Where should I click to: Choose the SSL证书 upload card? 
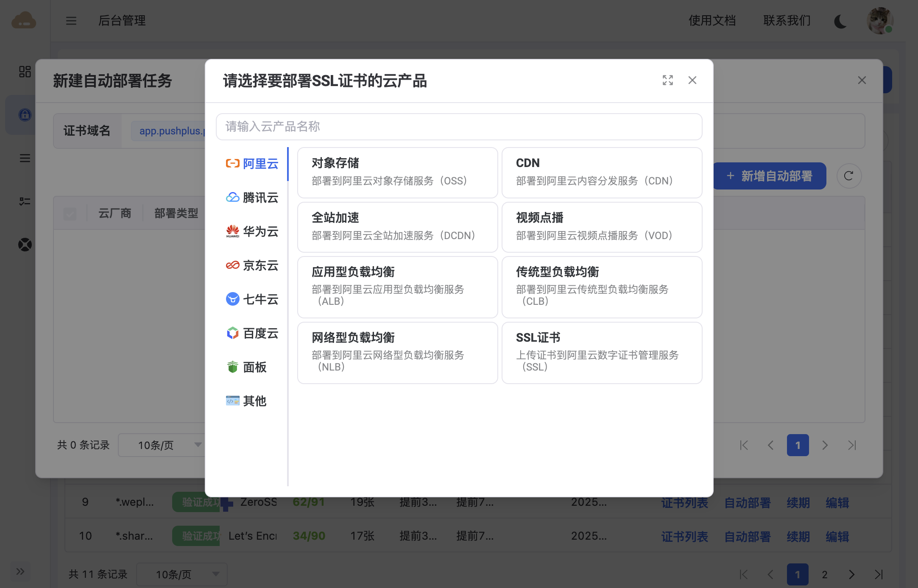(x=602, y=353)
